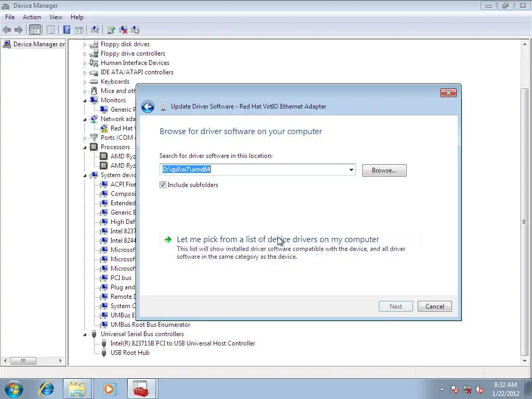532x399 pixels.
Task: Expand the Floppy drive controllers node
Action: point(85,54)
